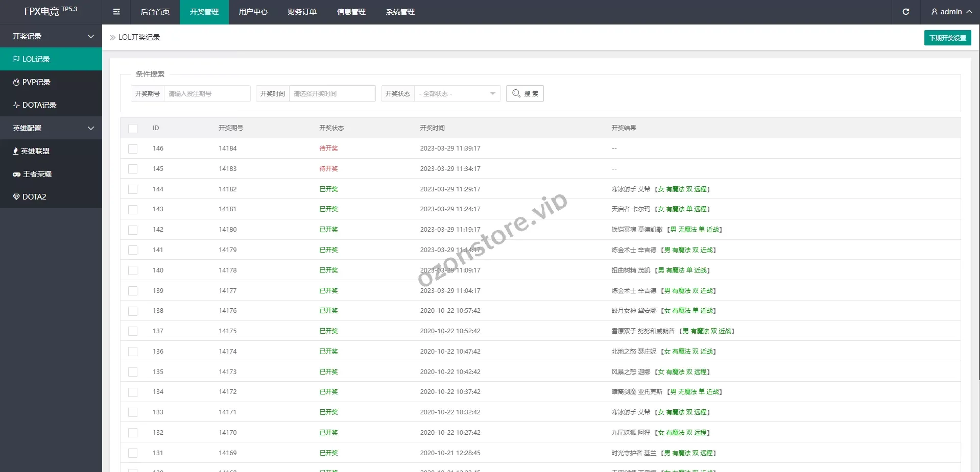Image resolution: width=980 pixels, height=472 pixels.
Task: Click the 搜索 search button
Action: [x=524, y=94]
